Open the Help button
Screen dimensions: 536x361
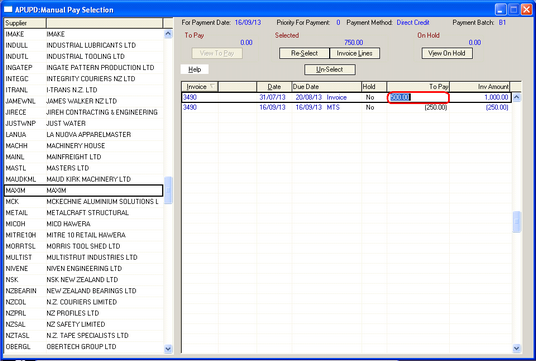coord(195,70)
